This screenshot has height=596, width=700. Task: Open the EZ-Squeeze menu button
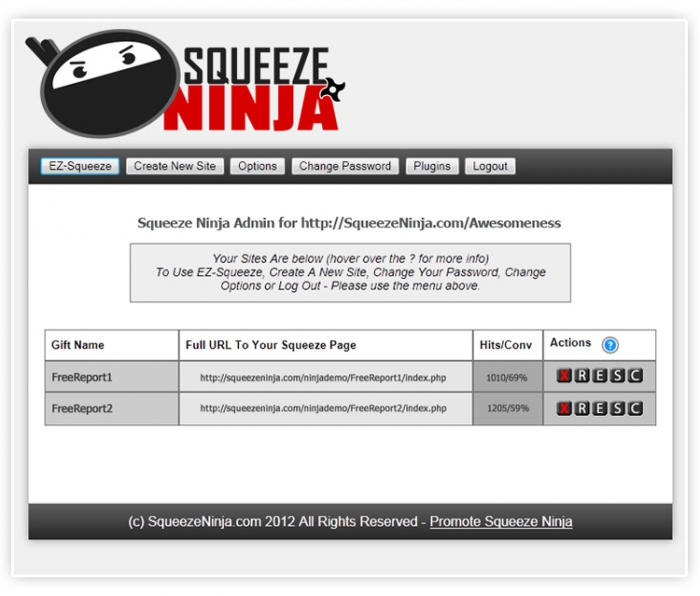pos(80,166)
